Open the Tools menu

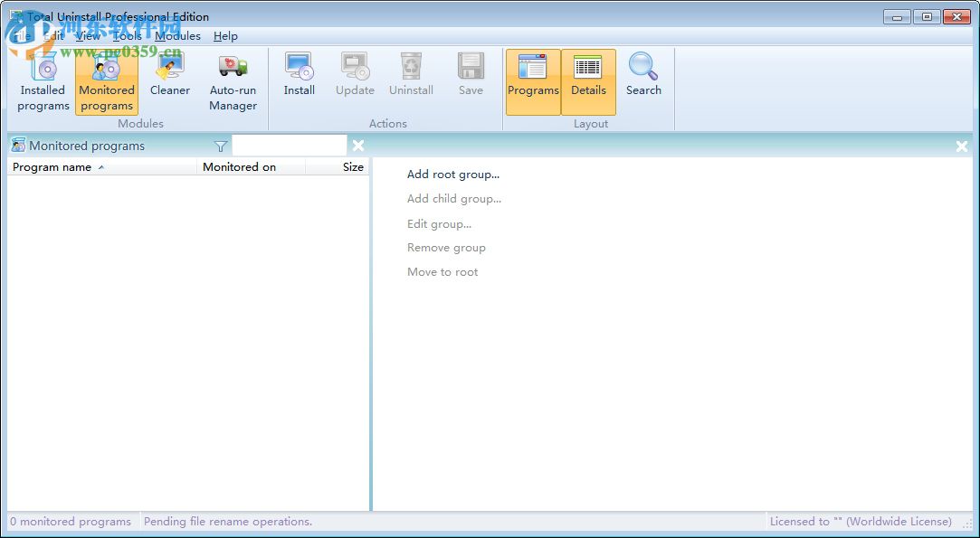127,36
